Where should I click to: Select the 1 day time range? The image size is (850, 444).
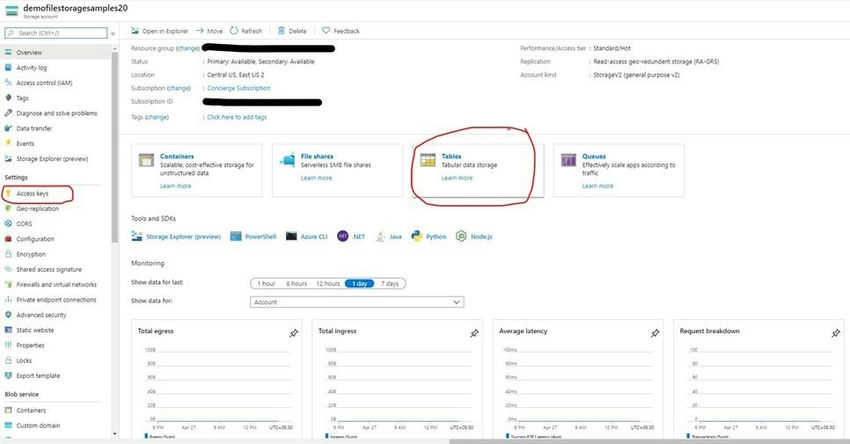359,284
